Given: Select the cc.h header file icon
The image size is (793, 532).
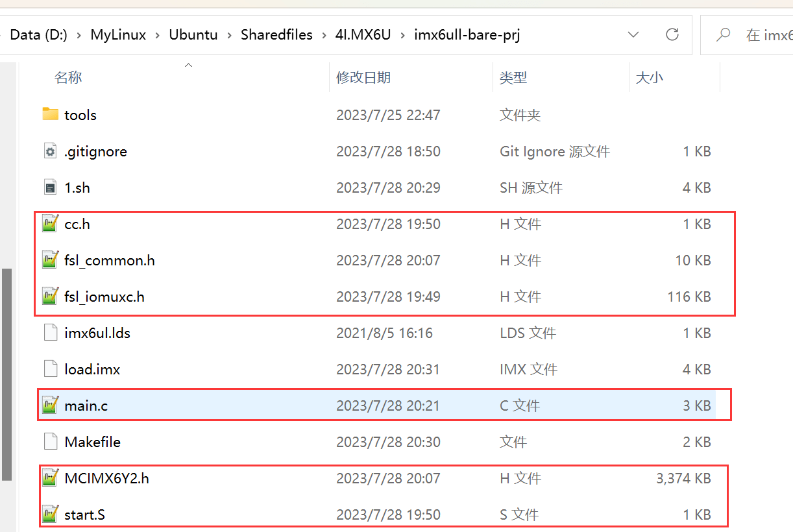Looking at the screenshot, I should 51,224.
